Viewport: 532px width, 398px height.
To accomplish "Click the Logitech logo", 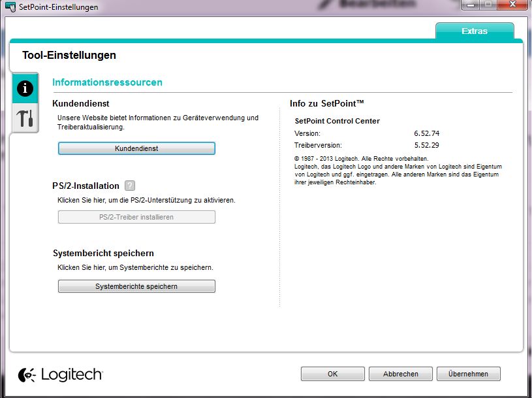I will pyautogui.click(x=61, y=374).
